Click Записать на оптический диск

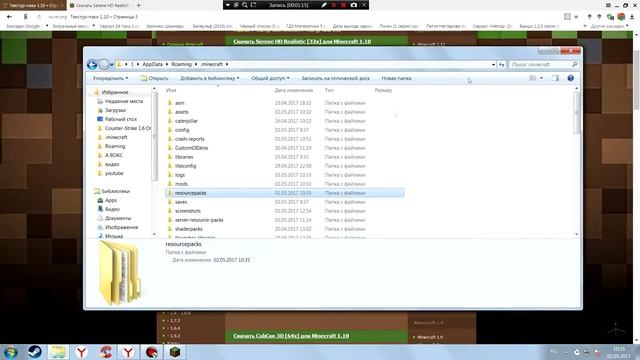(336, 78)
